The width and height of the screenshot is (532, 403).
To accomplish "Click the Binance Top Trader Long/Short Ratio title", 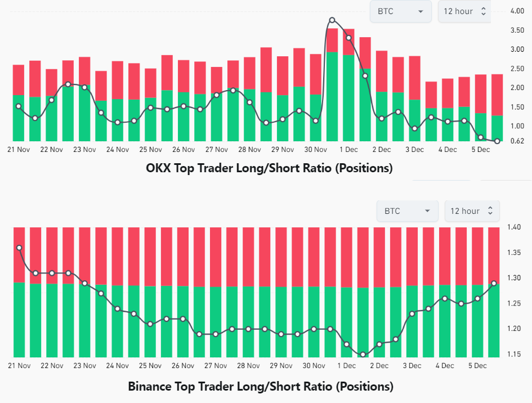I will point(261,386).
